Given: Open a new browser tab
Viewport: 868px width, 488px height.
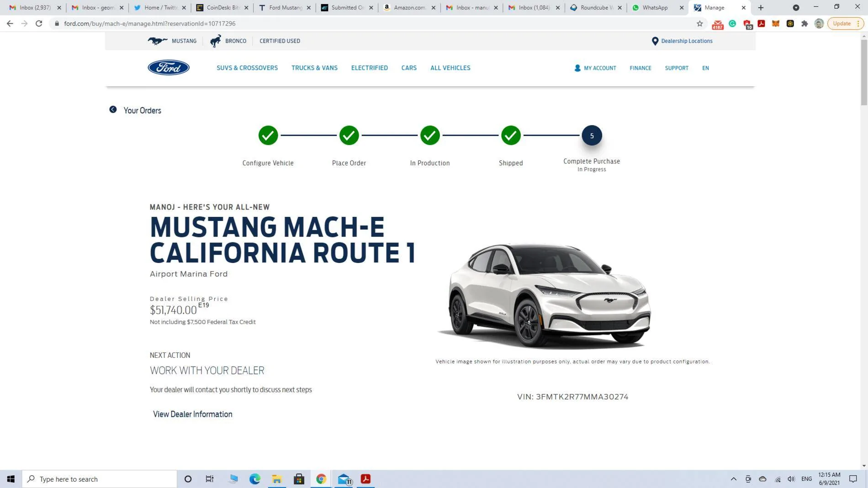Looking at the screenshot, I should (x=761, y=7).
